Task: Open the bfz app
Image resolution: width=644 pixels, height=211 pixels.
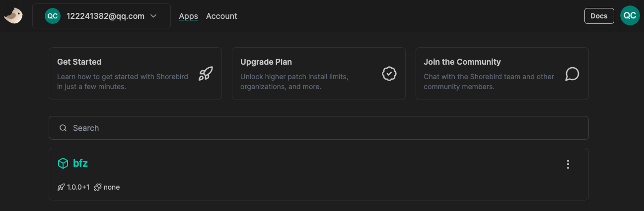Action: point(80,163)
